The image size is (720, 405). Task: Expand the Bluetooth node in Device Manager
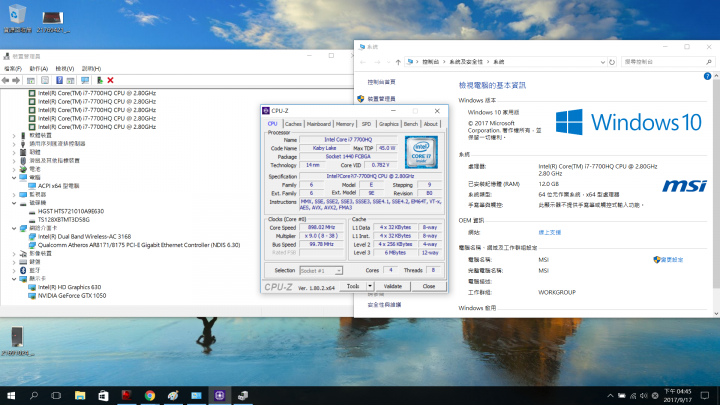pos(14,270)
